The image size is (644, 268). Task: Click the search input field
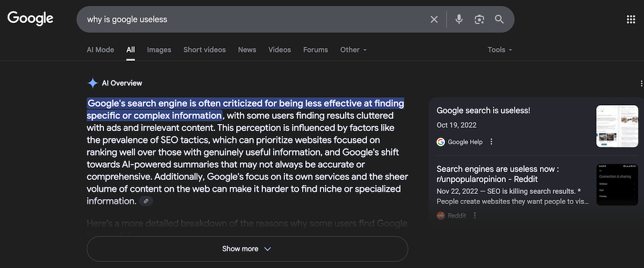click(252, 19)
